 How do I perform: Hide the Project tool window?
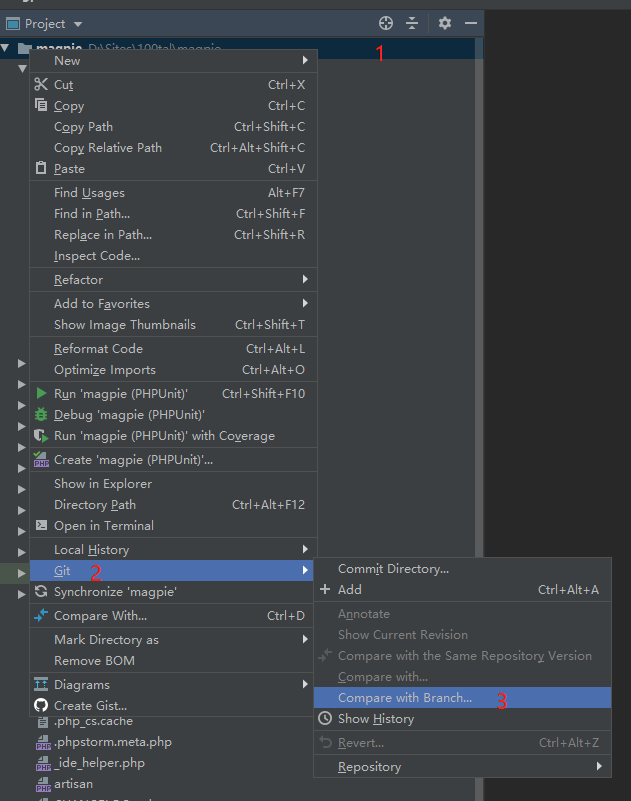470,22
